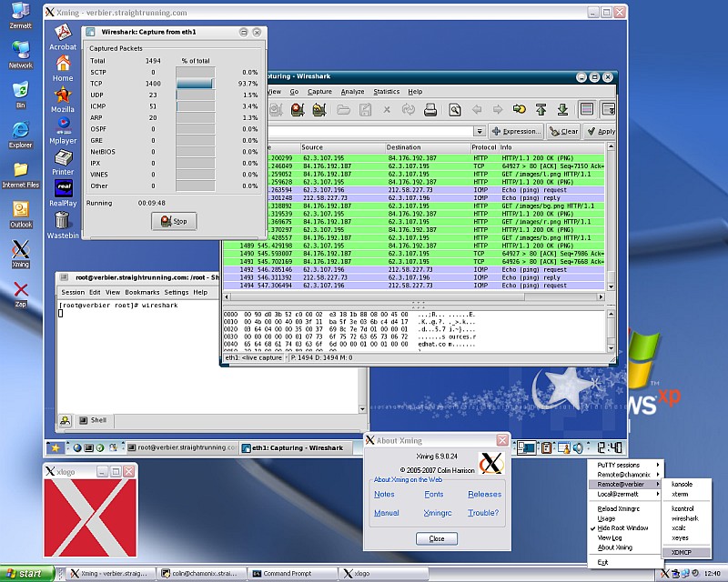Open the Releases link in About Xming

pos(485,495)
